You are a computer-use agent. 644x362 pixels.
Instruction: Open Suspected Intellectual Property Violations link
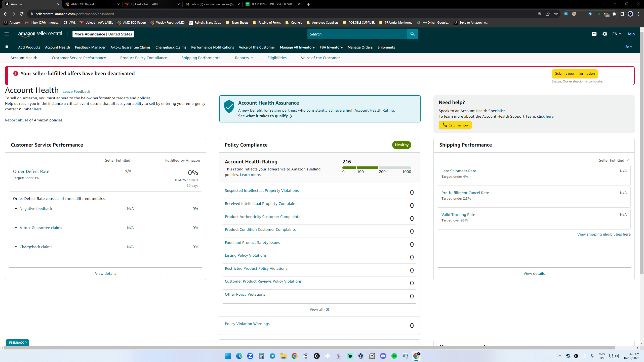point(262,191)
